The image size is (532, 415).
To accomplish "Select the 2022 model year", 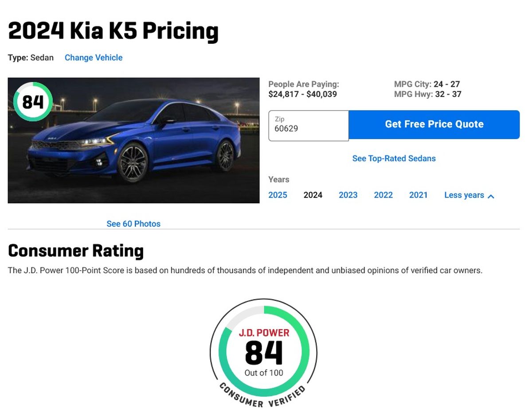I will (383, 195).
